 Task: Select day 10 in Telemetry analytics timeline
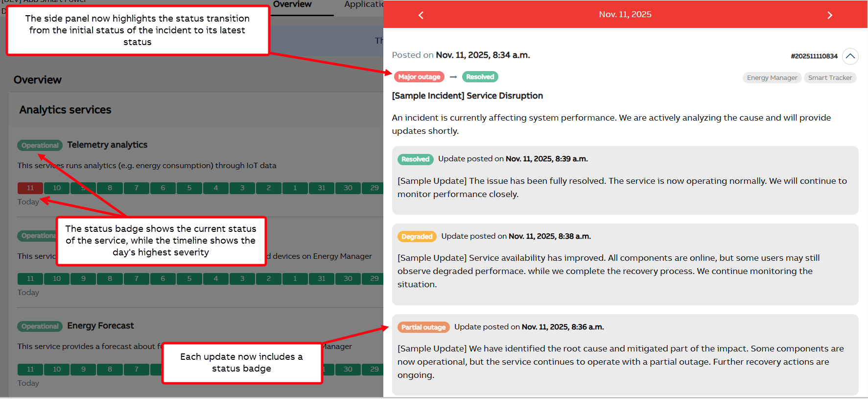(x=57, y=188)
